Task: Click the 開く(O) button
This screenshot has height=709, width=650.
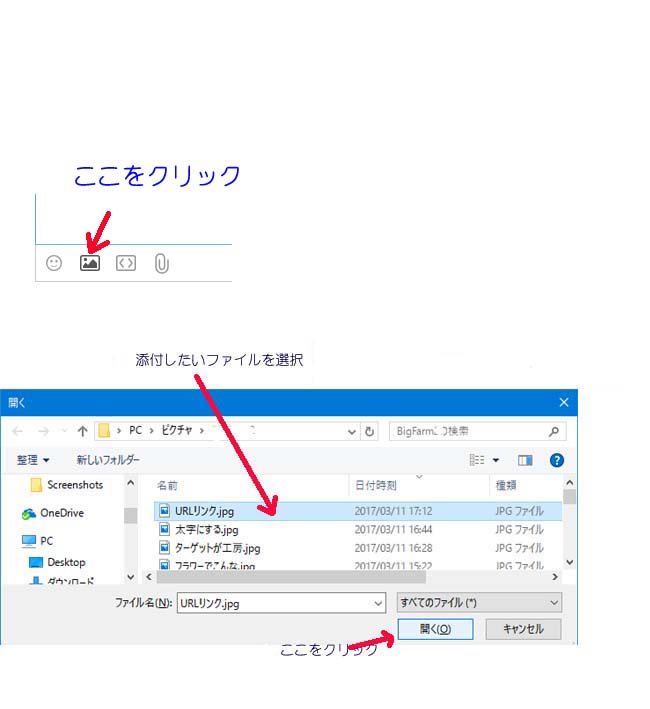Action: pyautogui.click(x=435, y=629)
